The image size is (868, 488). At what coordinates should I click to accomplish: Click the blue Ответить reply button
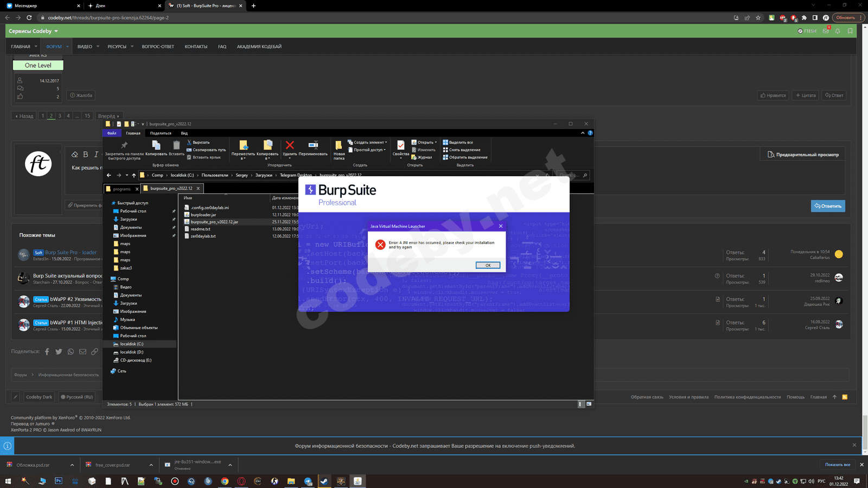point(828,206)
